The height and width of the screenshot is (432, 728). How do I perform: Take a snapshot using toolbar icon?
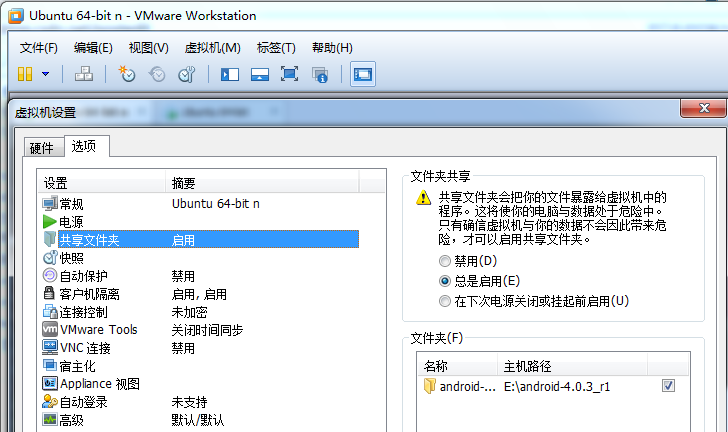coord(127,74)
